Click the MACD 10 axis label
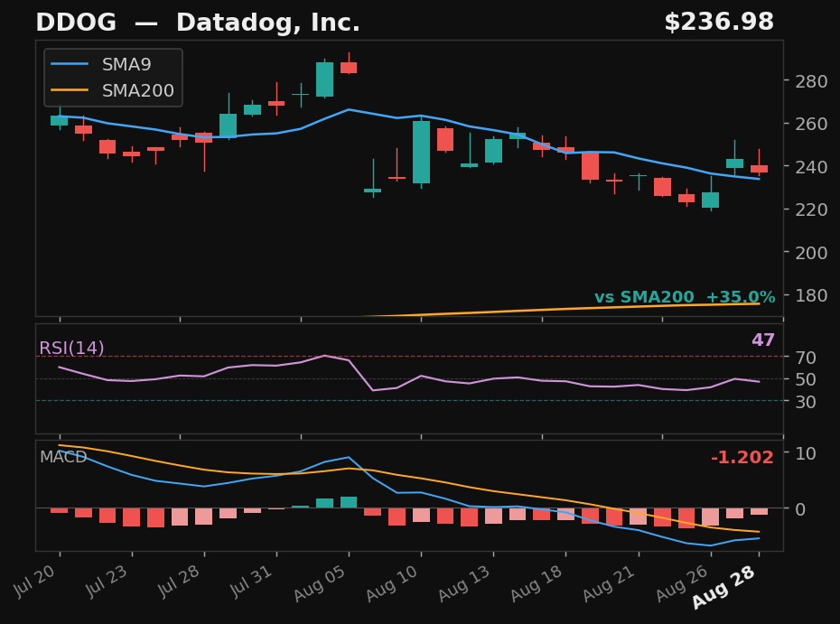Screen dimensions: 840x624 coord(805,453)
